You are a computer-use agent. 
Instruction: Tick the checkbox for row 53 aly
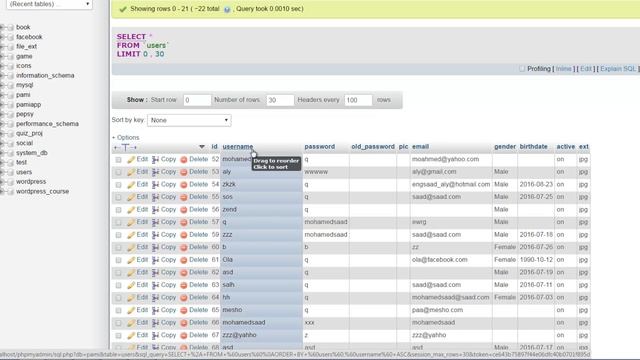[x=118, y=172]
